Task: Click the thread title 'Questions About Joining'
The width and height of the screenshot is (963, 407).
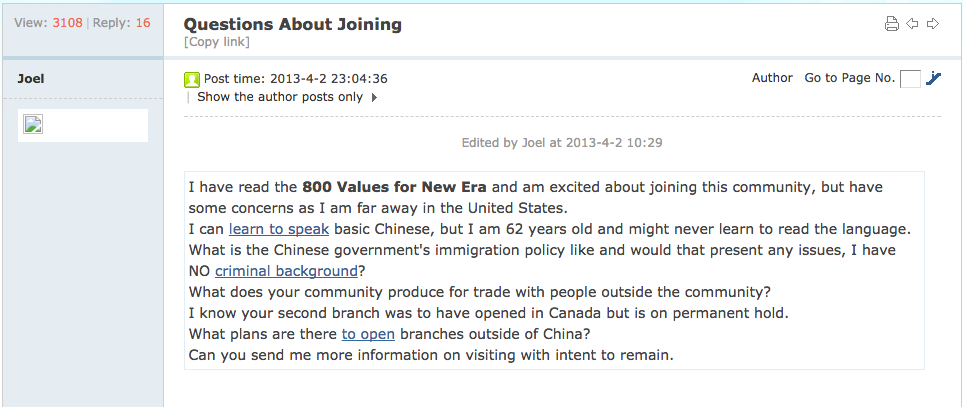Action: [293, 24]
